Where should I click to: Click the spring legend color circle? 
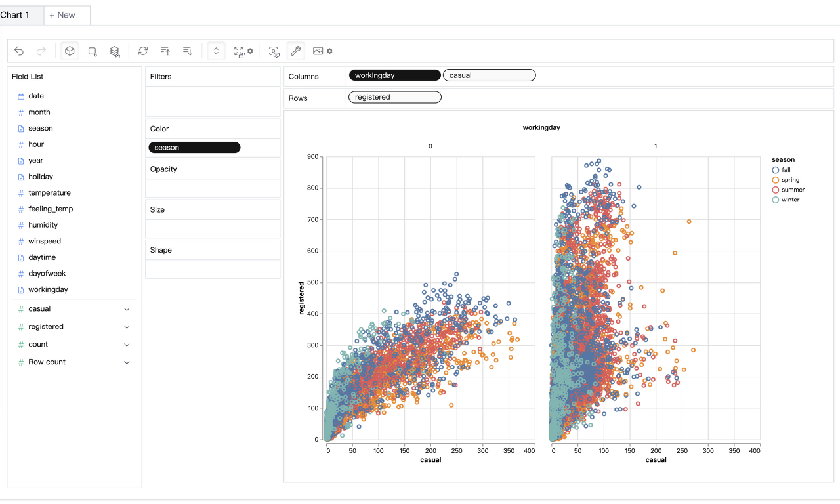point(776,180)
